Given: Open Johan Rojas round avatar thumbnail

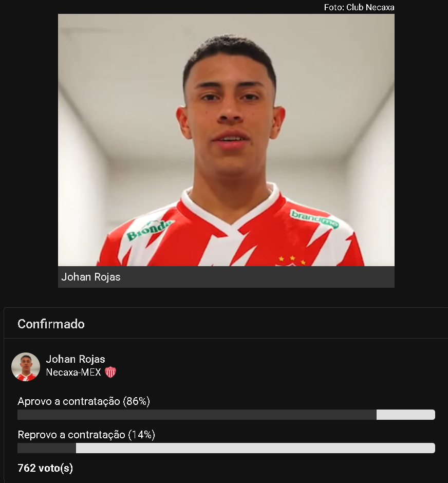Looking at the screenshot, I should (x=26, y=367).
